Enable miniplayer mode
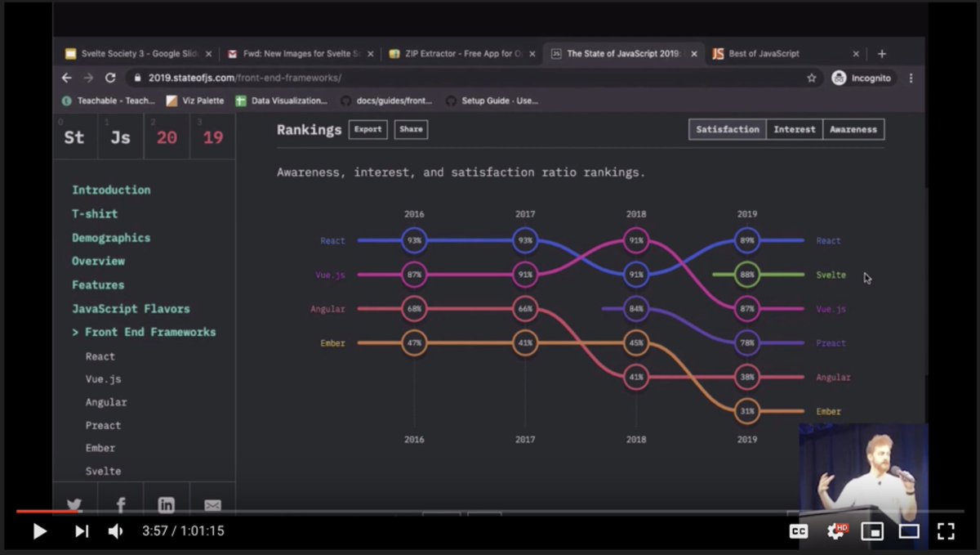Viewport: 980px width, 555px height. click(x=872, y=531)
